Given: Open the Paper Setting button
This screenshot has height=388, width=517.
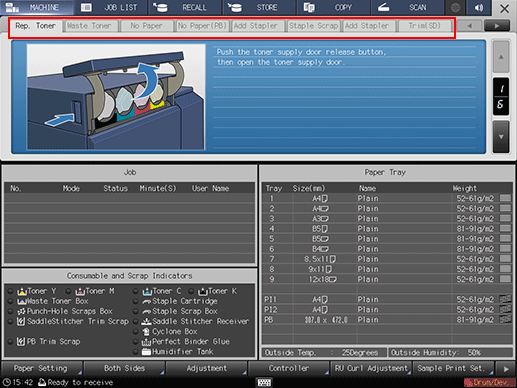Looking at the screenshot, I should [41, 368].
